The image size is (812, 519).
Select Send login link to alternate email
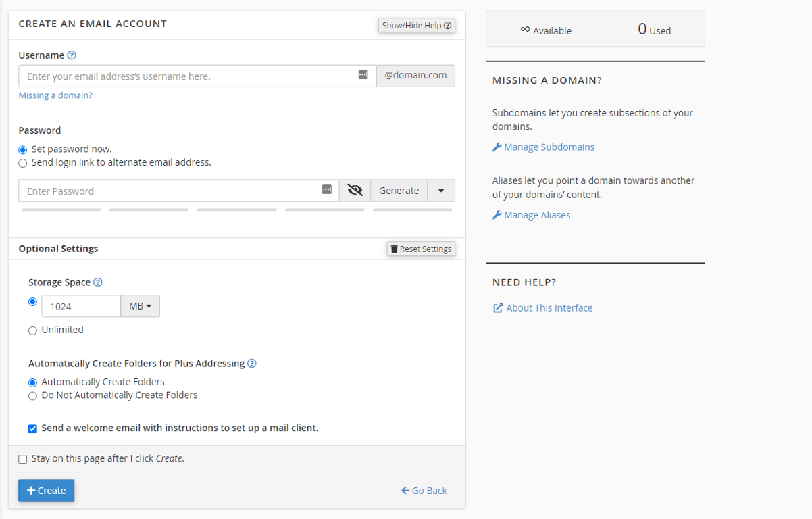[x=22, y=163]
